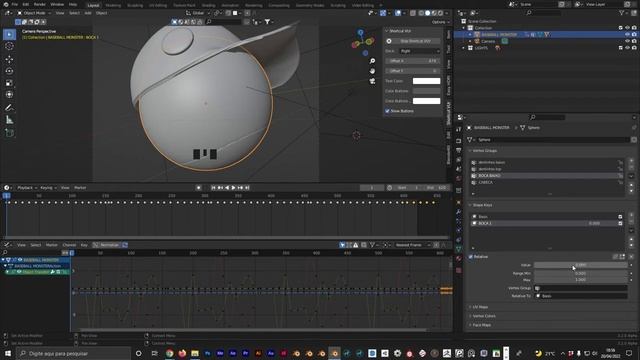640x360 pixels.
Task: Click the outliner filter funnel icon
Action: point(622,13)
